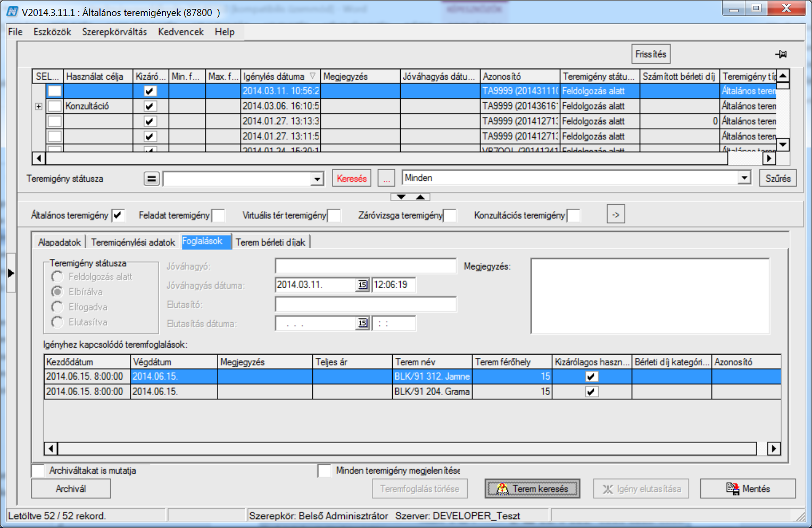This screenshot has height=528, width=812.
Task: Open the File menu
Action: pos(15,32)
